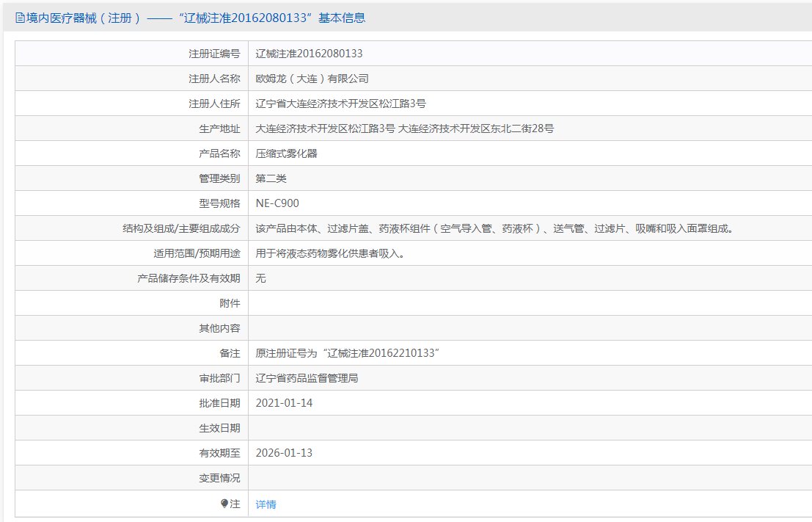This screenshot has height=522, width=812.
Task: Click the 产品名称 label
Action: [219, 153]
